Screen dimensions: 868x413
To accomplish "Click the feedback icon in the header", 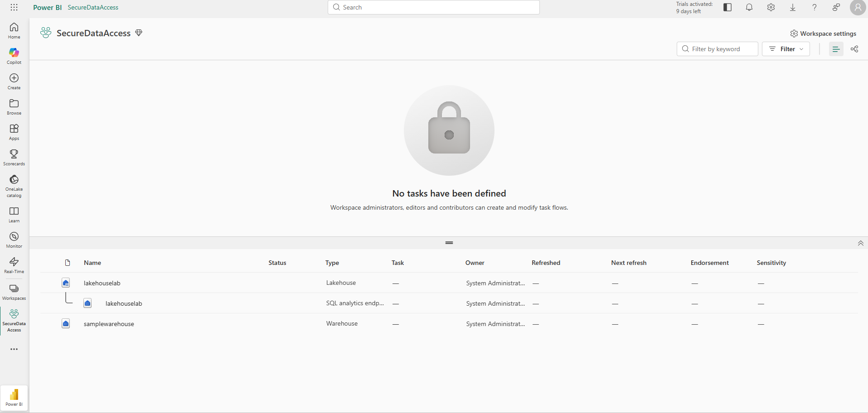I will click(836, 7).
